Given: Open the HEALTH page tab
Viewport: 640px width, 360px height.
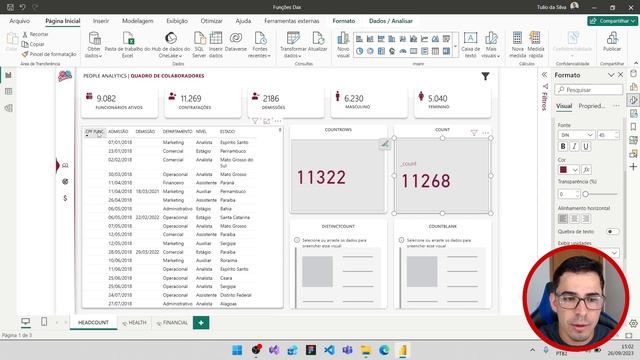Looking at the screenshot, I should (x=134, y=322).
